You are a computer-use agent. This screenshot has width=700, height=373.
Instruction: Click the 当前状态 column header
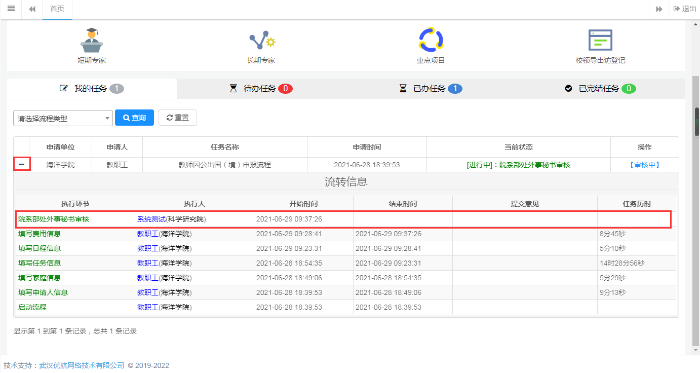pos(518,147)
